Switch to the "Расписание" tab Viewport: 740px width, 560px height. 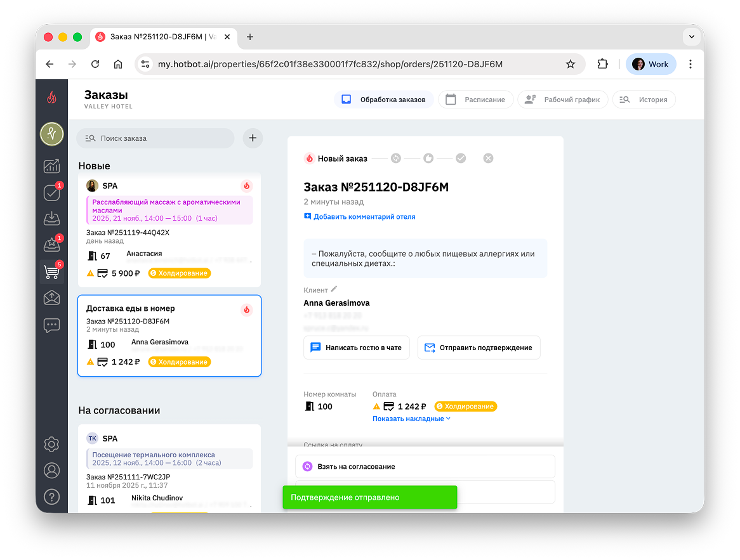(x=476, y=100)
